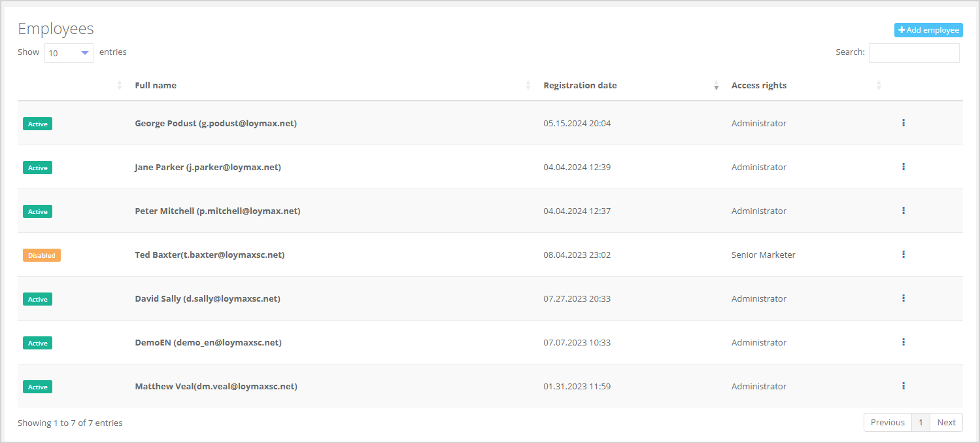This screenshot has height=443, width=980.
Task: Click the Disabled badge for Ted Baxter
Action: 42,255
